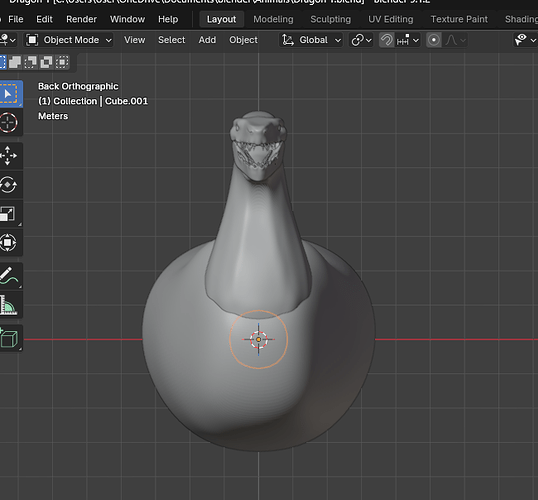Click the Collection | Cube.001 overlay text
This screenshot has width=538, height=500.
(93, 101)
